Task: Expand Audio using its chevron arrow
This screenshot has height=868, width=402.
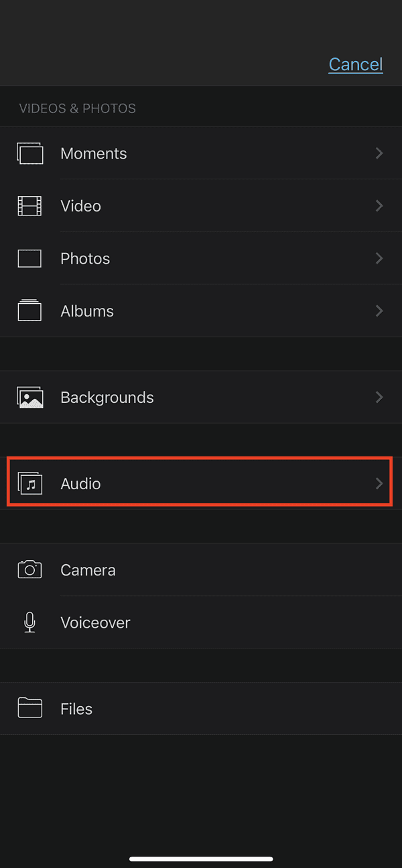Action: (379, 483)
